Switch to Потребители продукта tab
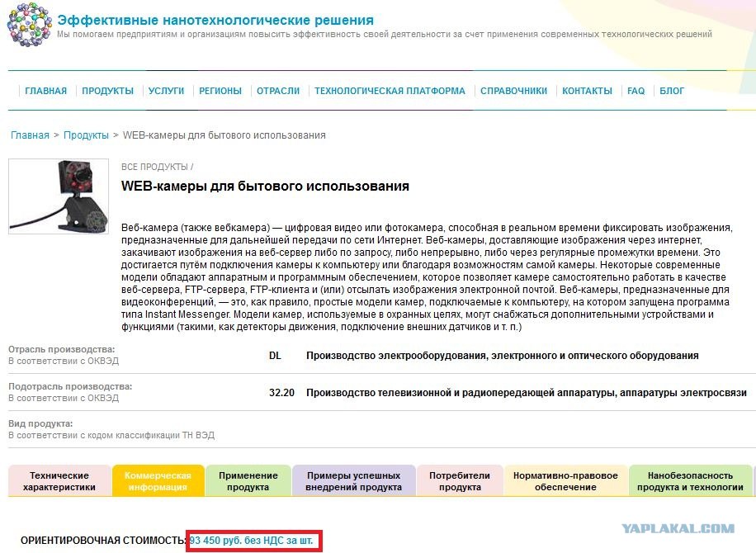The height and width of the screenshot is (553, 756). pyautogui.click(x=460, y=481)
